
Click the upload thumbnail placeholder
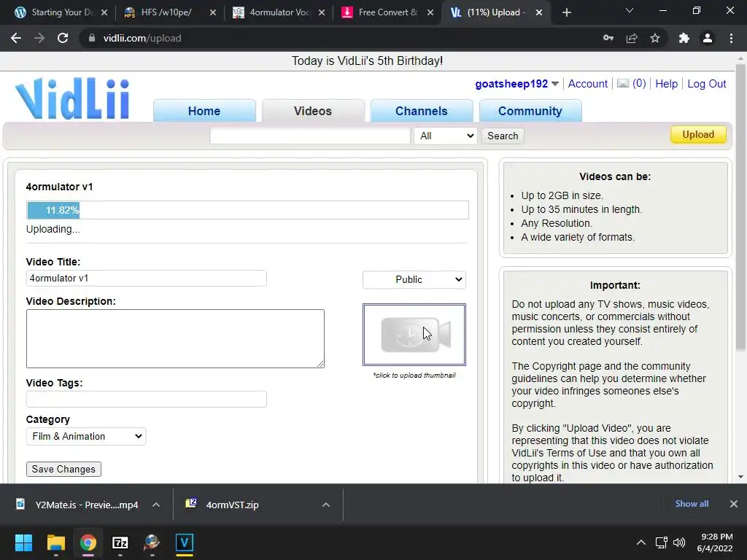pyautogui.click(x=414, y=335)
